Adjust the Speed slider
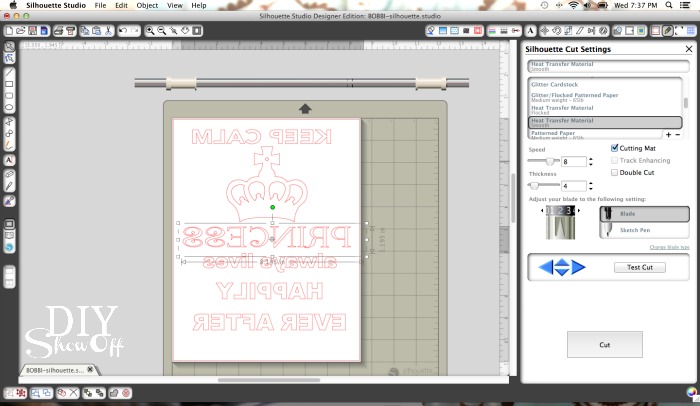The height and width of the screenshot is (406, 700). click(549, 161)
